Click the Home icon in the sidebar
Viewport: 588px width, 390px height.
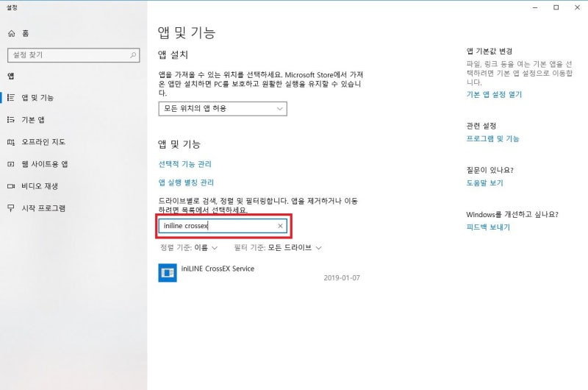pos(12,33)
